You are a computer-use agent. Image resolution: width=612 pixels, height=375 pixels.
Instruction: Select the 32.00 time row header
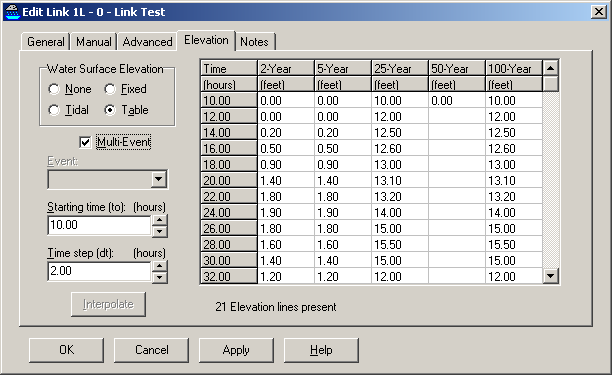tap(229, 276)
